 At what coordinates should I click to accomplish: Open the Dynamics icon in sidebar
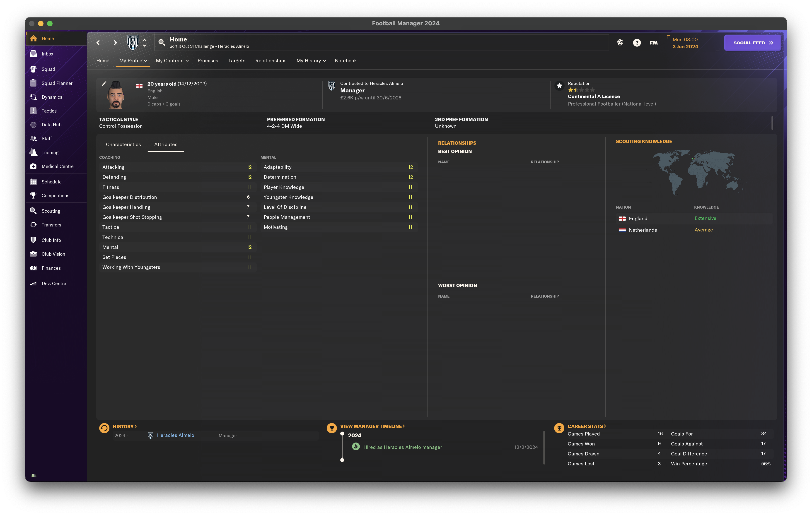click(x=33, y=97)
